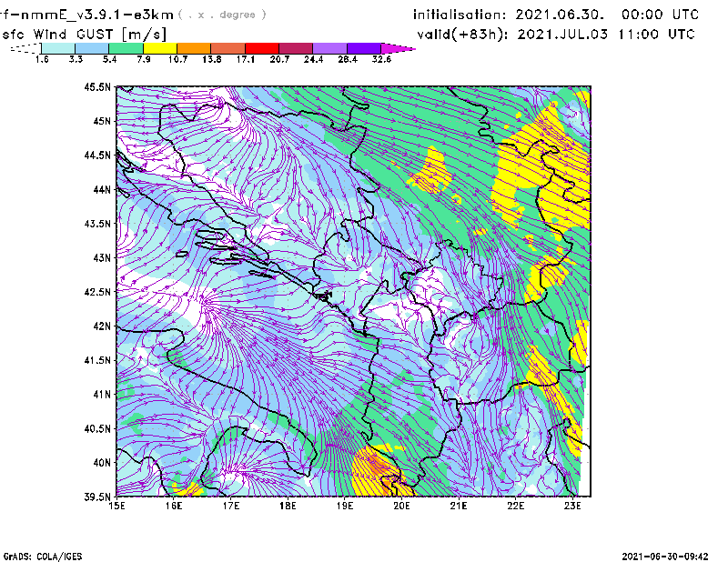Click the '11:00 UTC' valid time

pos(656,35)
